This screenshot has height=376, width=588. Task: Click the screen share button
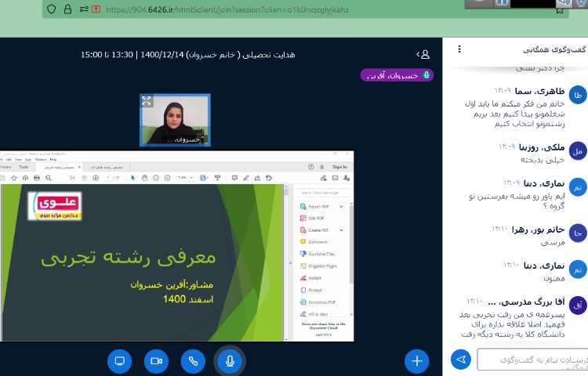click(119, 360)
